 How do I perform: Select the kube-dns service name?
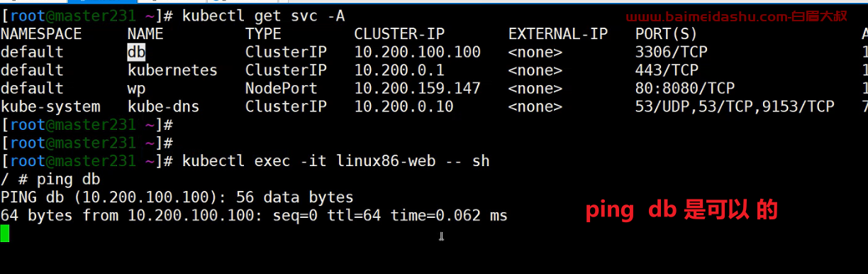(x=163, y=106)
